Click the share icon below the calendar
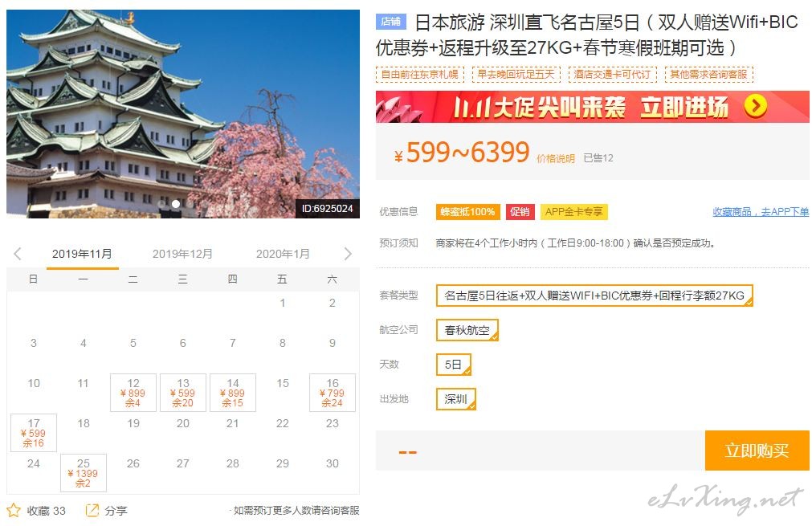 click(92, 511)
